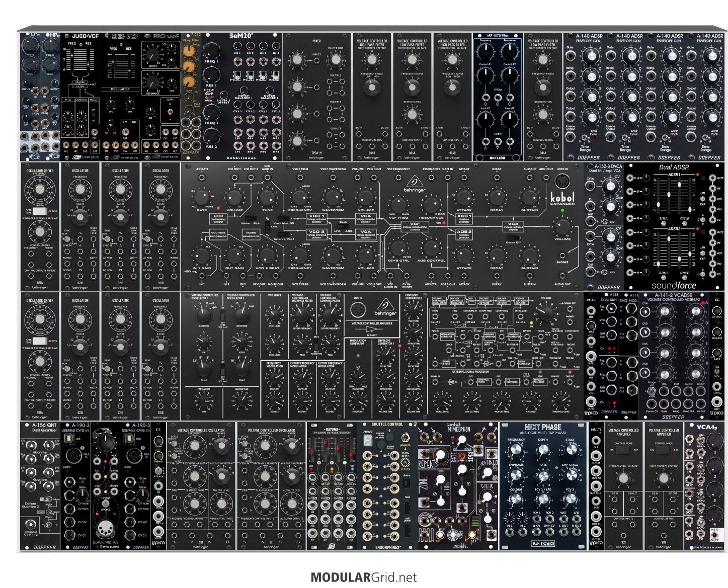Click the behringer logo on the Kobol Expander
Image resolution: width=728 pixels, height=588 pixels.
[415, 183]
